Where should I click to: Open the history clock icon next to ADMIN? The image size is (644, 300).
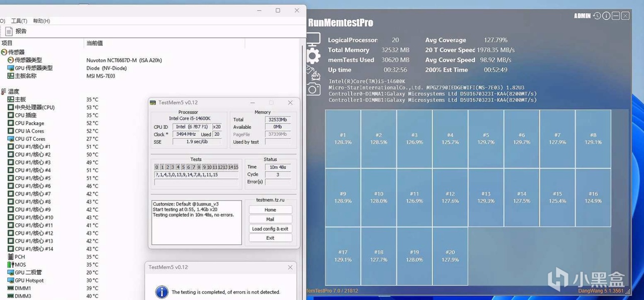click(x=597, y=16)
